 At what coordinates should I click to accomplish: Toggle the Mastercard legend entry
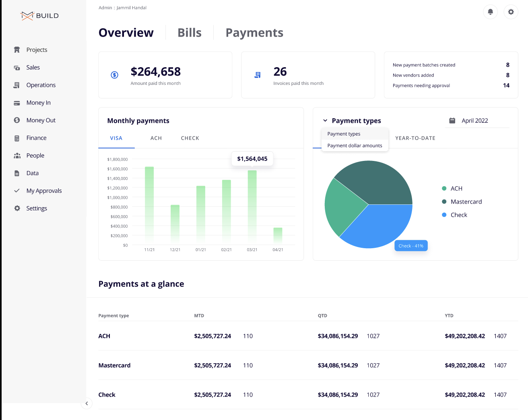(466, 202)
